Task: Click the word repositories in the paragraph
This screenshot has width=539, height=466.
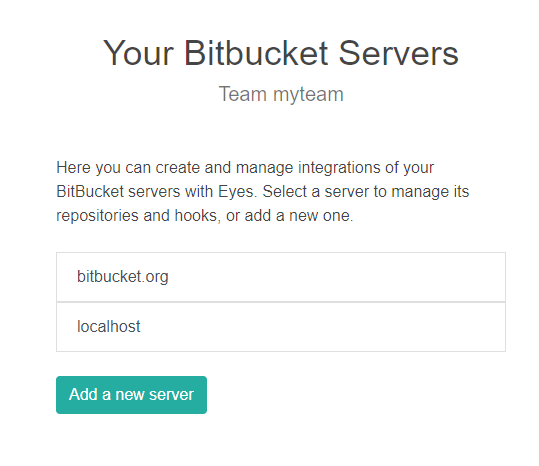Action: click(97, 216)
